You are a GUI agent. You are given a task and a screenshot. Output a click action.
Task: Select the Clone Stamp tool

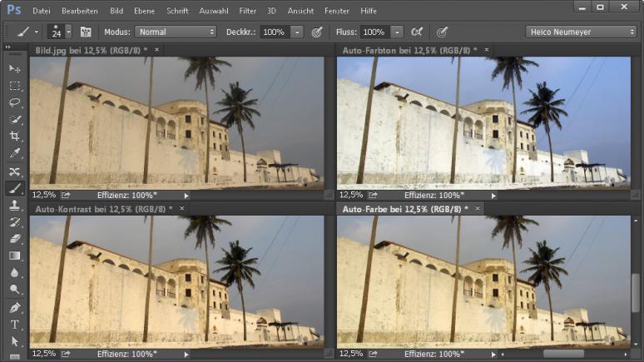(14, 205)
